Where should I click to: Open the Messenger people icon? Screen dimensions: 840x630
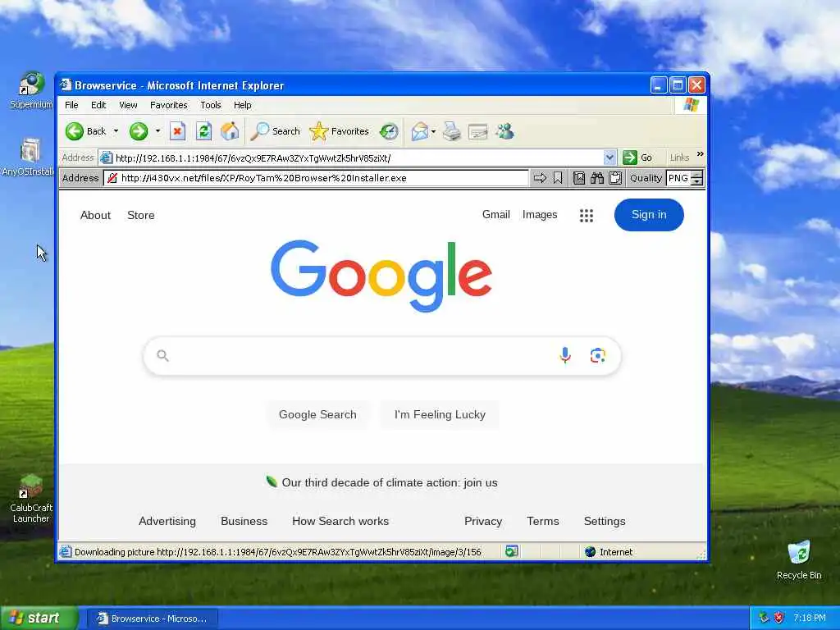pyautogui.click(x=504, y=131)
